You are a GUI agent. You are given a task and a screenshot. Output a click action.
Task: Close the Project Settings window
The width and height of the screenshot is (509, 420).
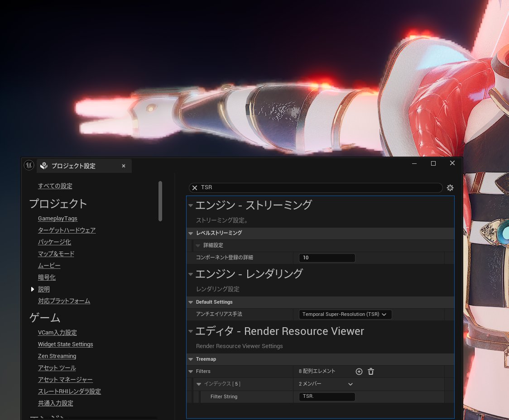(452, 163)
